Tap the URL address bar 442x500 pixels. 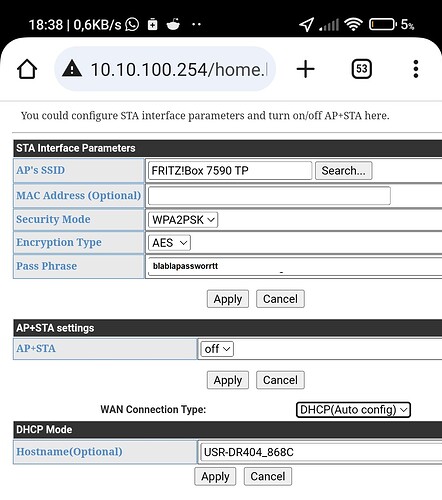tap(165, 69)
